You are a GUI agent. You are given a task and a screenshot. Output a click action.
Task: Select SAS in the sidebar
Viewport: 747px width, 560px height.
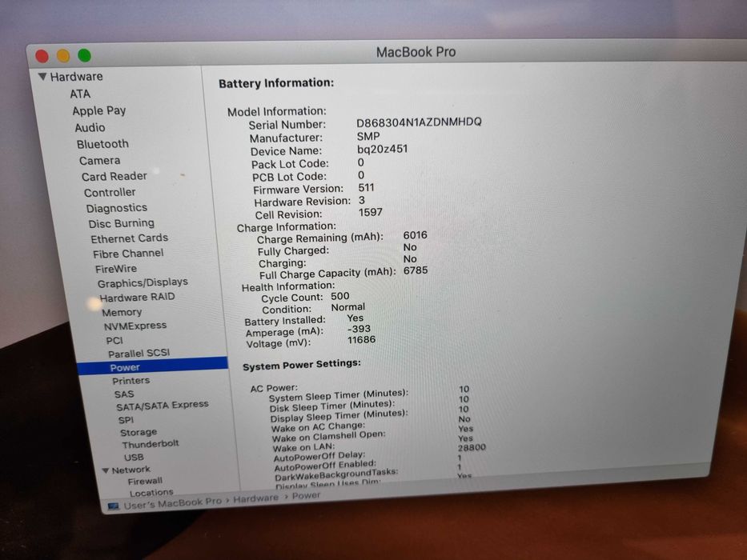[x=124, y=394]
